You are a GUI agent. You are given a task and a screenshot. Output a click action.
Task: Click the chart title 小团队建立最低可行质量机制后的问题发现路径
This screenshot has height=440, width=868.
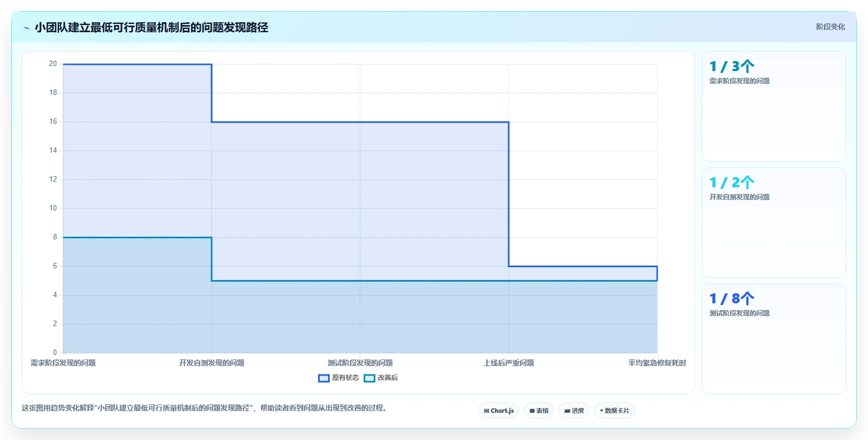tap(151, 27)
